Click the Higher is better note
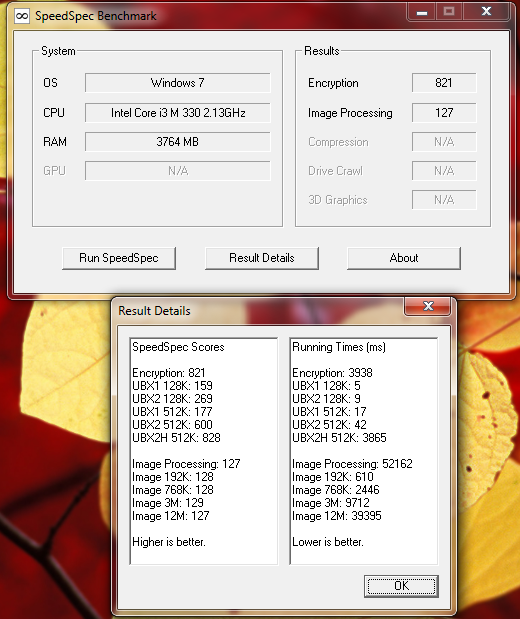 (169, 542)
